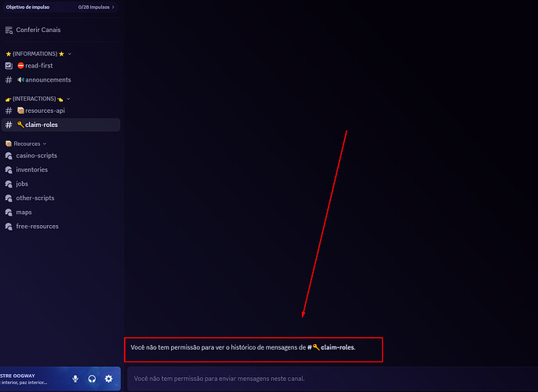Screen dimensions: 538x392
Task: Collapse the Recources category
Action: click(45, 143)
